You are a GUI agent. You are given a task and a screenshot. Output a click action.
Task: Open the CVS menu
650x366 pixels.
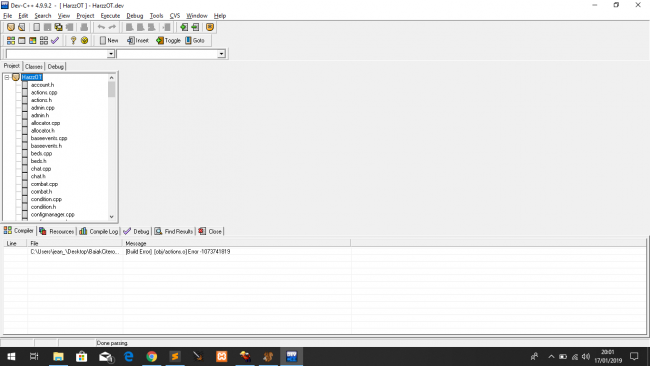coord(175,16)
